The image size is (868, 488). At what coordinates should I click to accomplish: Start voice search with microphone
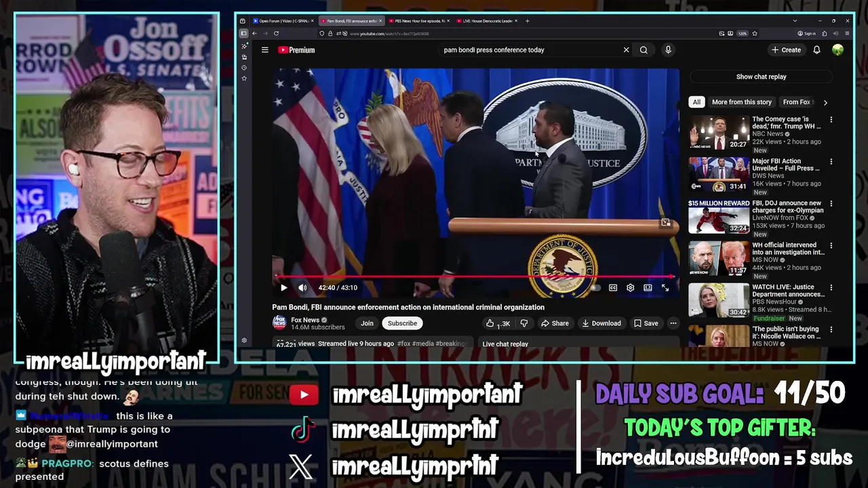(668, 50)
